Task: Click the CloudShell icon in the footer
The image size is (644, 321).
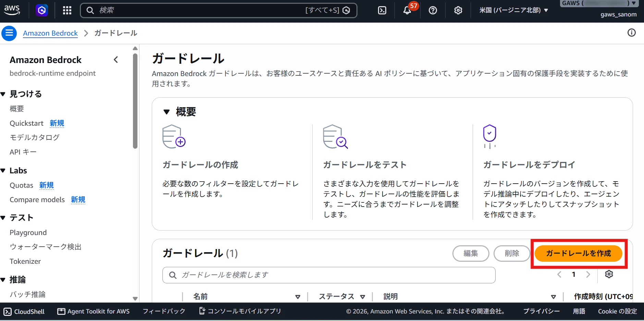Action: (x=8, y=311)
